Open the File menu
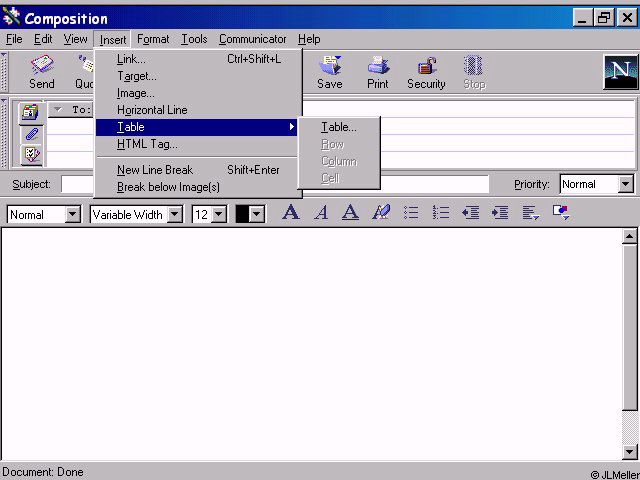Viewport: 640px width, 480px height. [14, 39]
